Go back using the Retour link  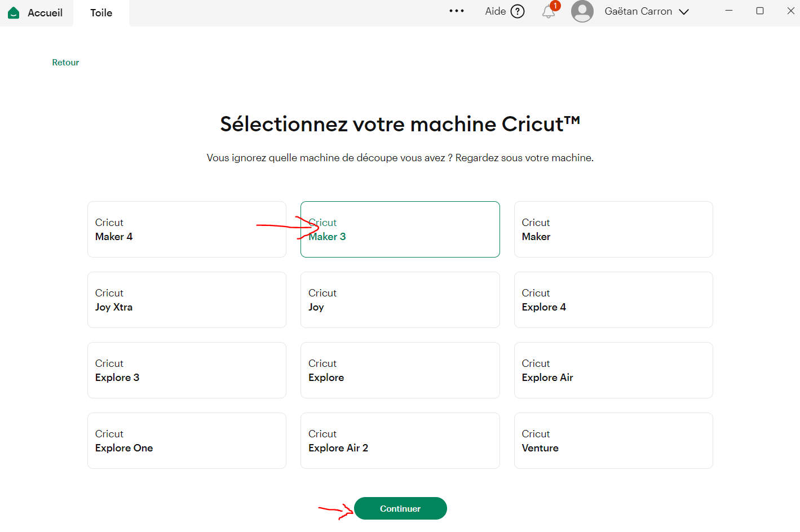[x=65, y=63]
